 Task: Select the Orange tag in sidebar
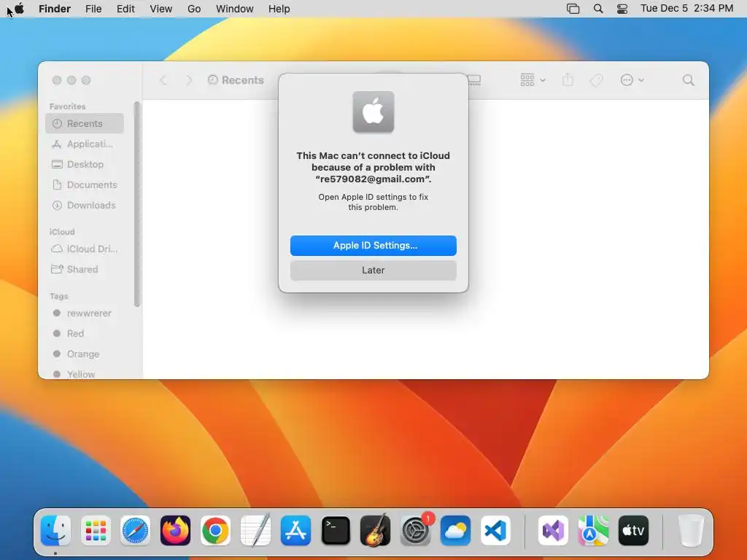coord(85,354)
